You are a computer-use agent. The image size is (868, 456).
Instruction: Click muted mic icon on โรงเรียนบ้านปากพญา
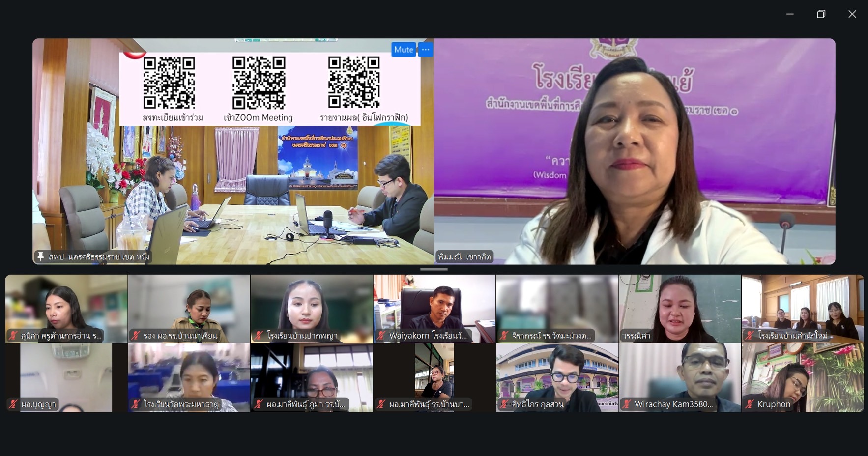(259, 336)
